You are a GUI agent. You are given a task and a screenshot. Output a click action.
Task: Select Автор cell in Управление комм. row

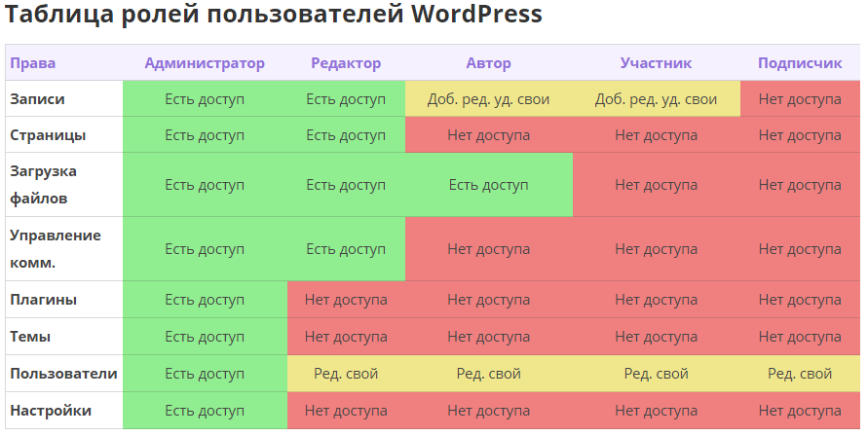[x=489, y=249]
